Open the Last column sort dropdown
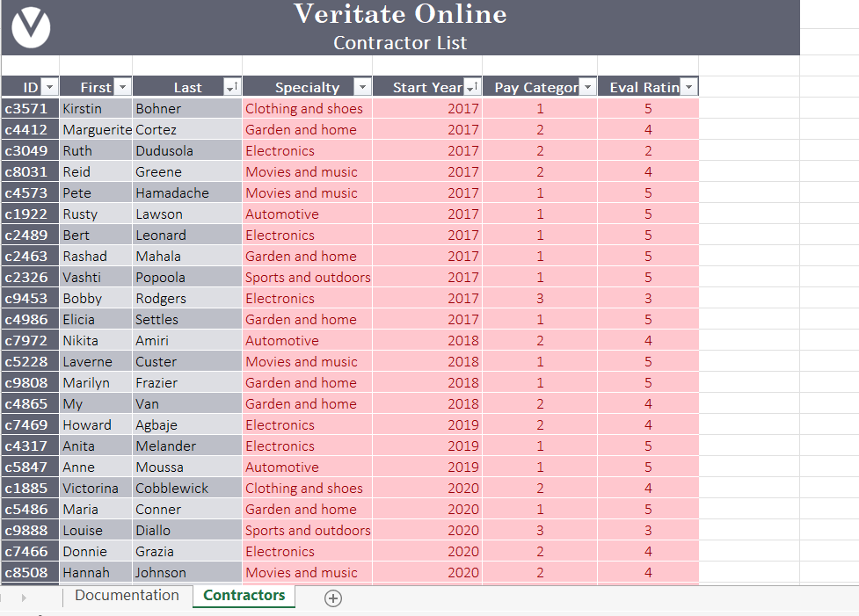This screenshot has height=616, width=859. click(x=232, y=86)
